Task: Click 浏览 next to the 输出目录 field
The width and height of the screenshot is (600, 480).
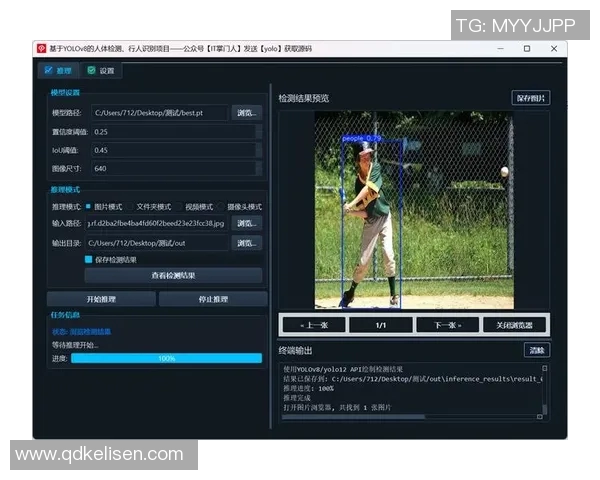Action: (x=247, y=242)
